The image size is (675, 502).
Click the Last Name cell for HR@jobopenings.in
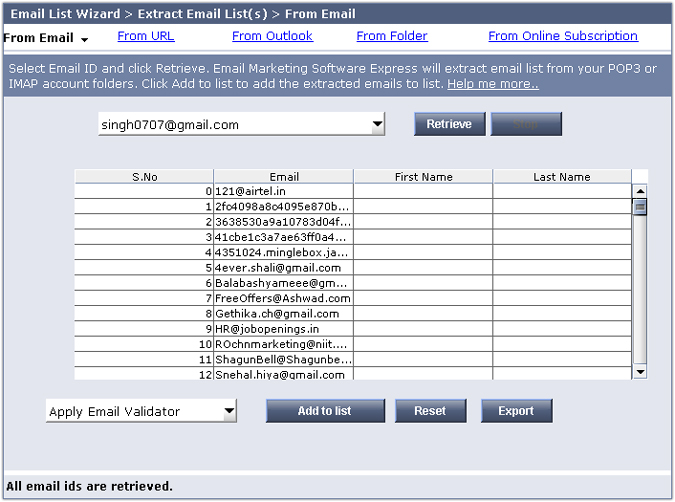pos(562,329)
